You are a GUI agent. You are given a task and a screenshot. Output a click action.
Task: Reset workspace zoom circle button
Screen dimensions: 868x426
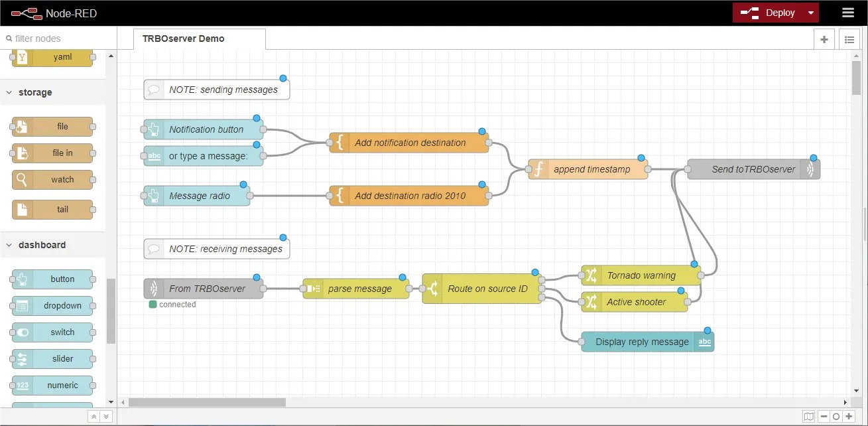(836, 417)
